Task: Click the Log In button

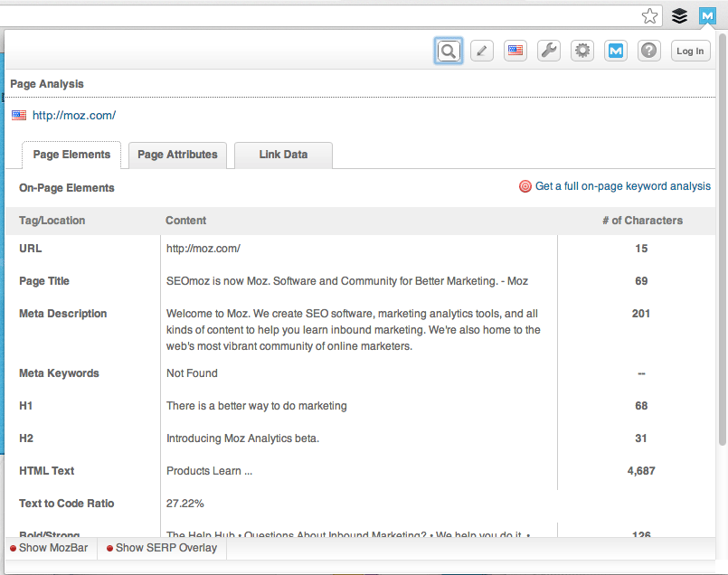Action: click(x=690, y=51)
